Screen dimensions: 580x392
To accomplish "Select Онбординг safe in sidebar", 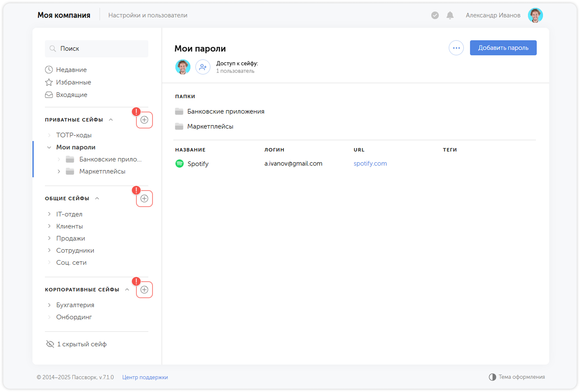I will pos(74,317).
